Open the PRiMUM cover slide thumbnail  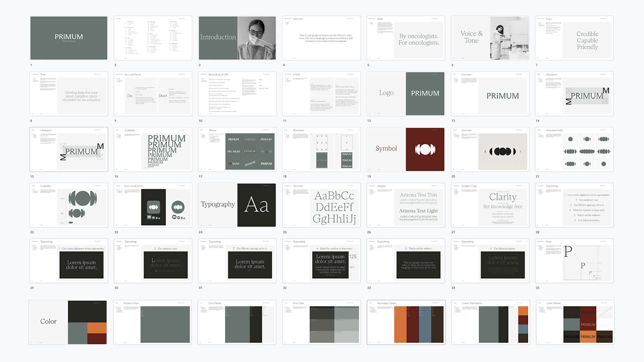tap(69, 38)
